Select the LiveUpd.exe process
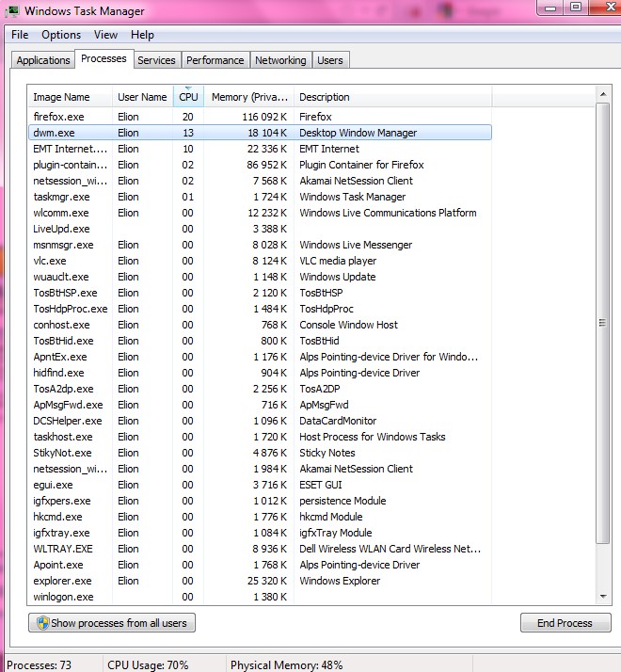 pos(260,229)
